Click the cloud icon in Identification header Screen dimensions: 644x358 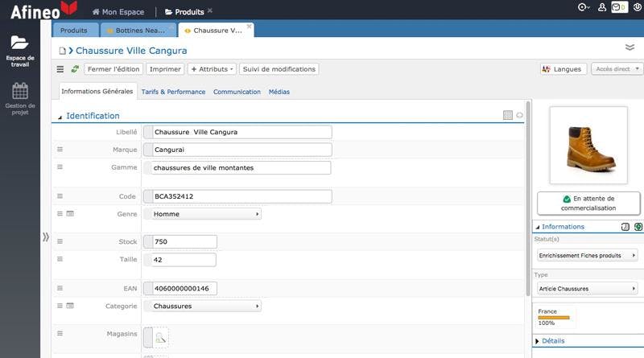point(519,115)
